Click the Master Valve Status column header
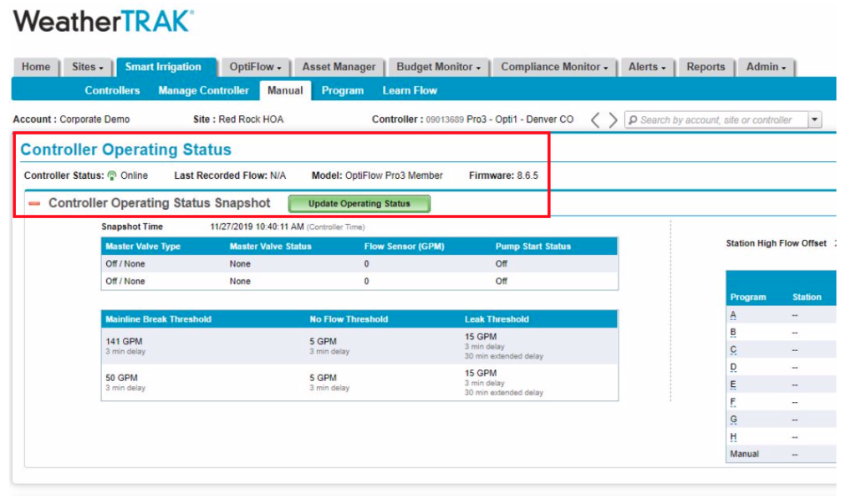856x504 pixels. coord(271,247)
